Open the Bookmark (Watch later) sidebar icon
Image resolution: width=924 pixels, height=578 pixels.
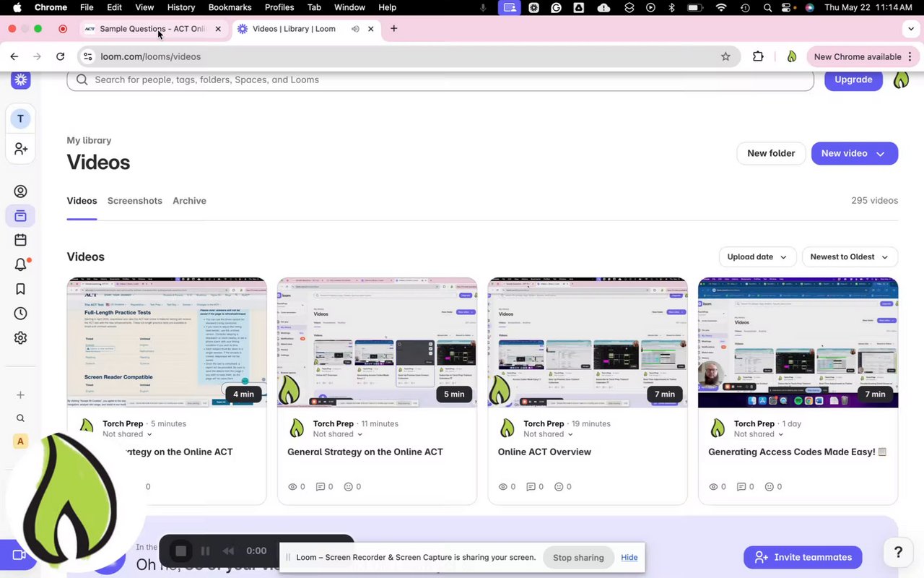coord(20,289)
